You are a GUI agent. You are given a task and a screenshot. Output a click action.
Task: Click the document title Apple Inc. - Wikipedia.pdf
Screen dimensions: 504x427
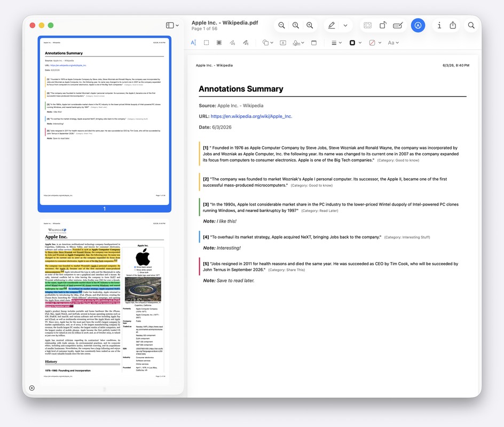click(x=225, y=22)
